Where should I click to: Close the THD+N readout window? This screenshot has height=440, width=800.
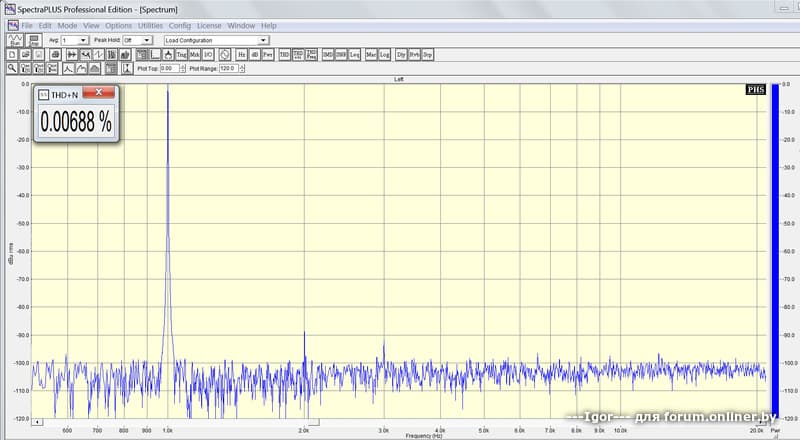(96, 92)
